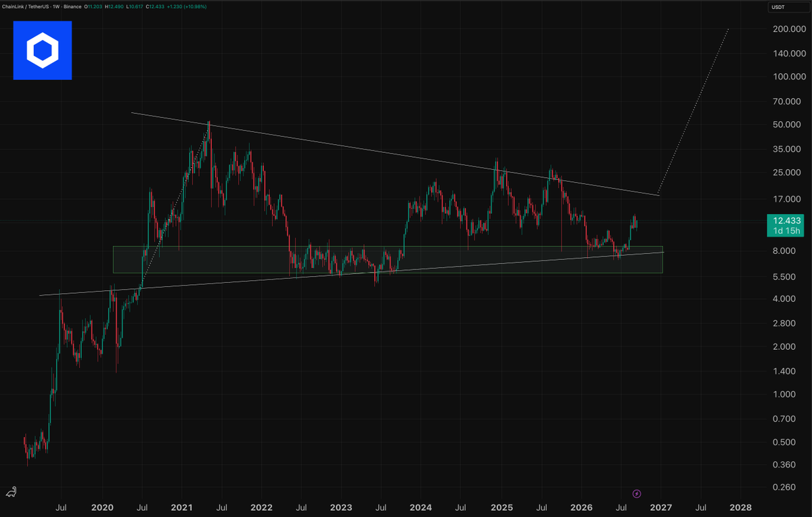Screen dimensions: 812x517
Task: Click the 4.000 price axis label
Action: 785,299
